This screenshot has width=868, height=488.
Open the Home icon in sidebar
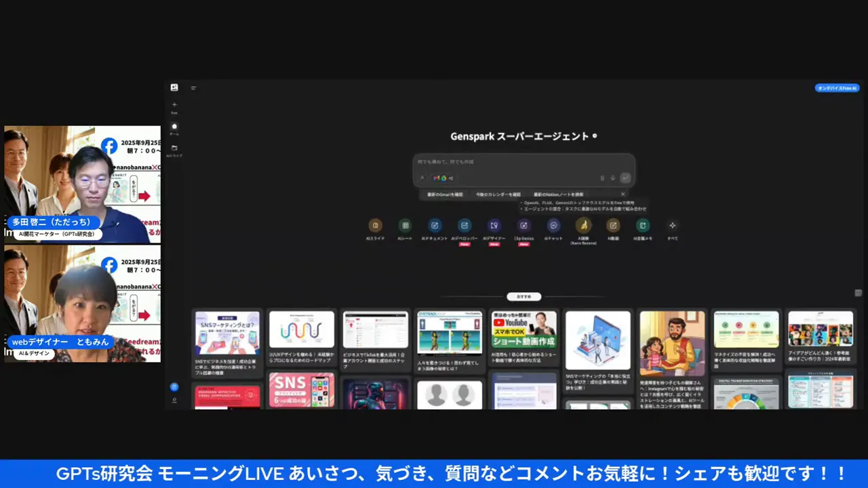click(174, 127)
